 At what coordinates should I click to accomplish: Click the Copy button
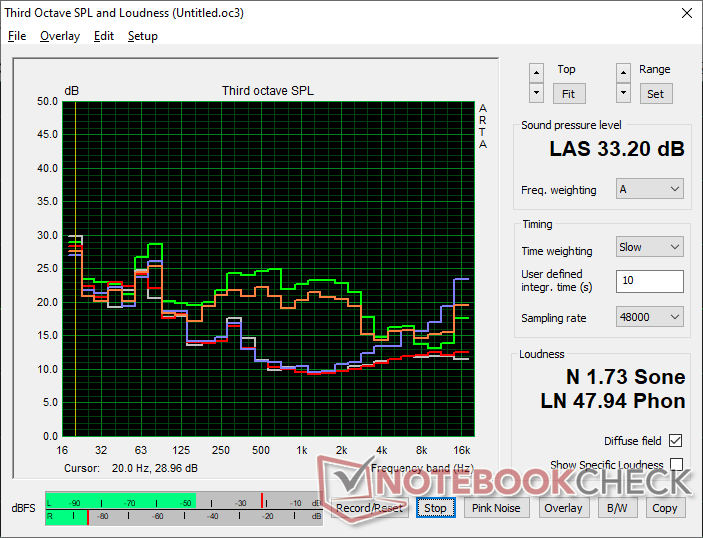[664, 508]
